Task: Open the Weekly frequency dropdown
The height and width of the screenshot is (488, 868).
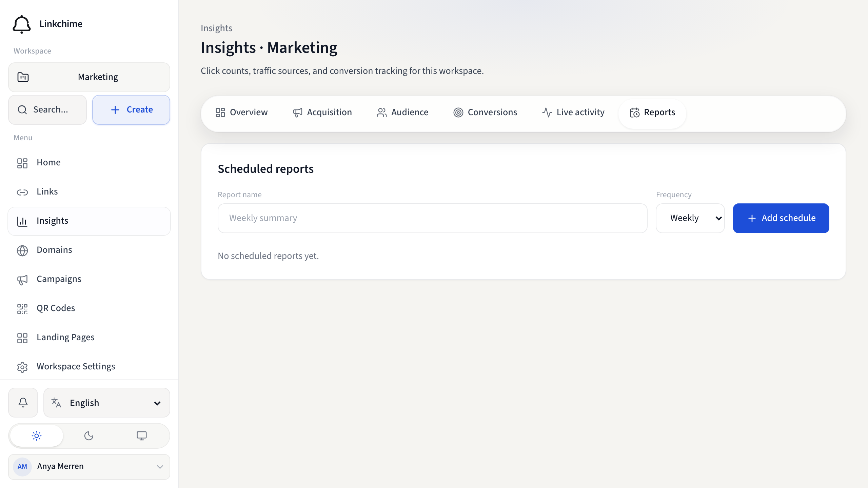Action: click(x=690, y=218)
